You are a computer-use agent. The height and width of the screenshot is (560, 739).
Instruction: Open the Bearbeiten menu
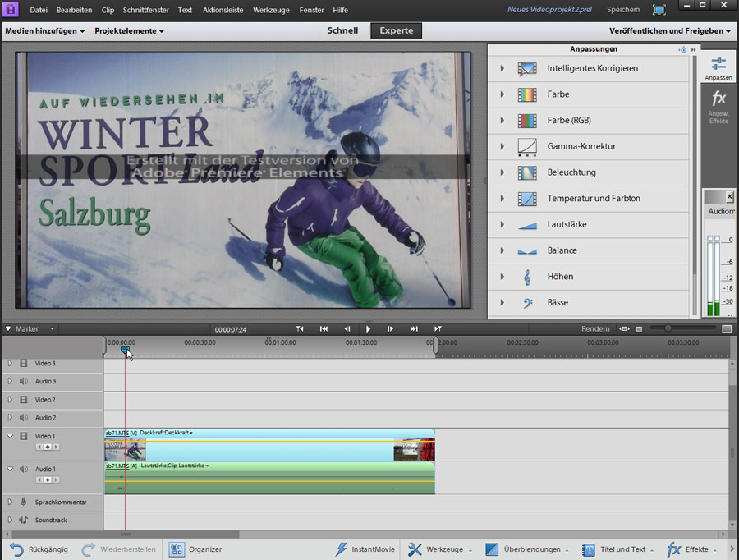74,10
